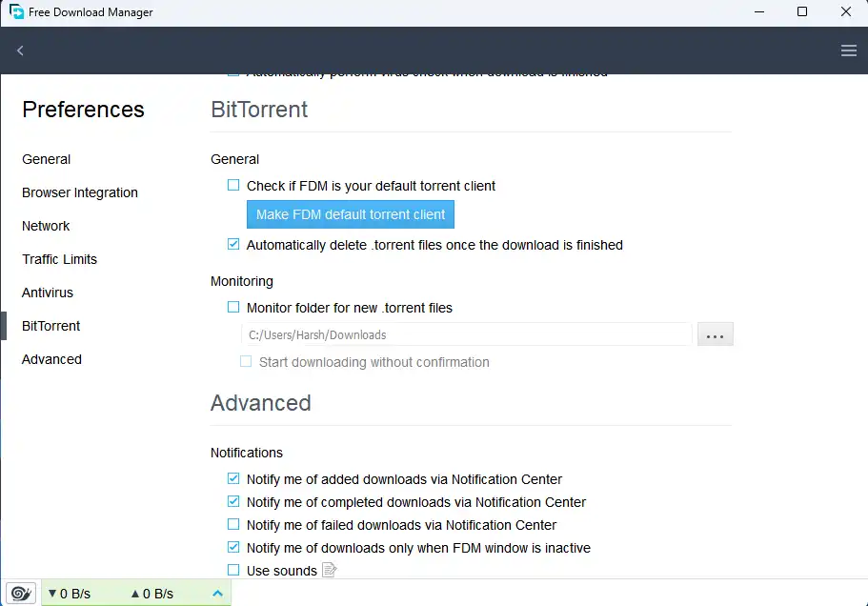Check the Use sounds option
This screenshot has width=868, height=606.
pyautogui.click(x=232, y=570)
